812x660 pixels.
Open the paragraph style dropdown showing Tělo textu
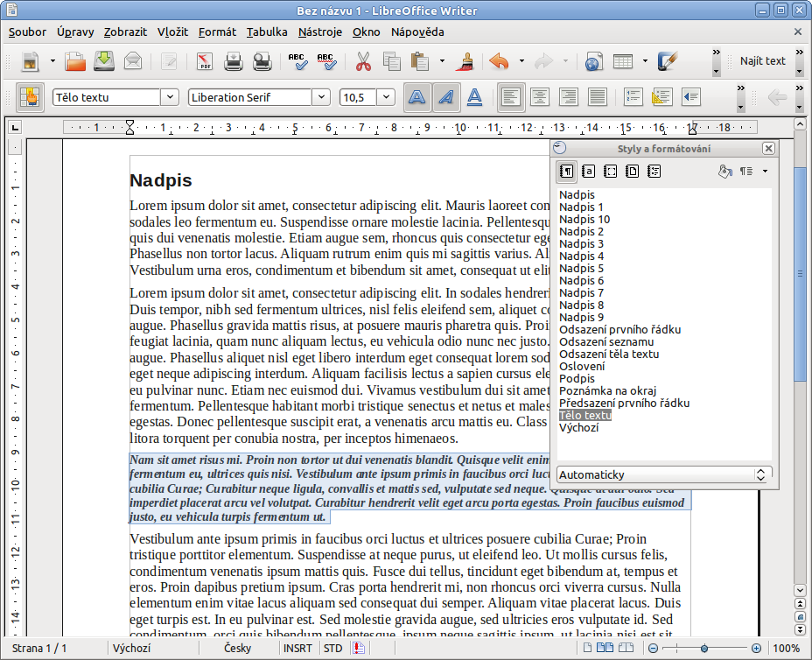tap(170, 97)
